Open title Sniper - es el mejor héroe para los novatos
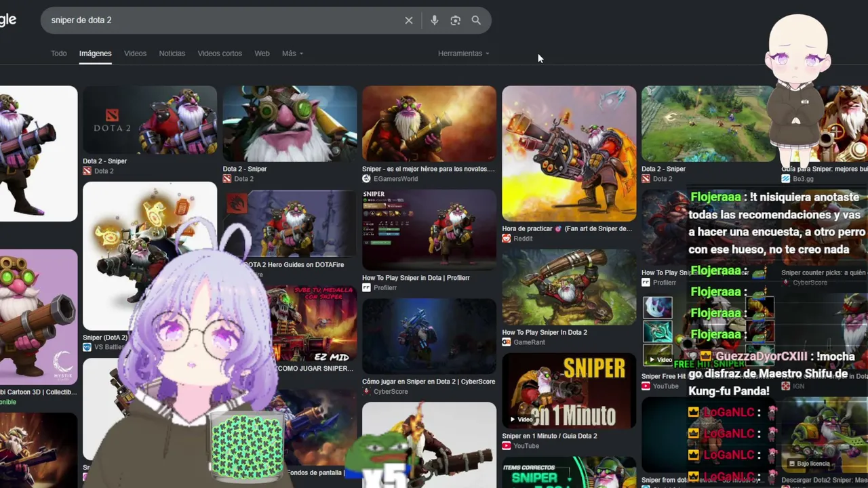 (429, 169)
